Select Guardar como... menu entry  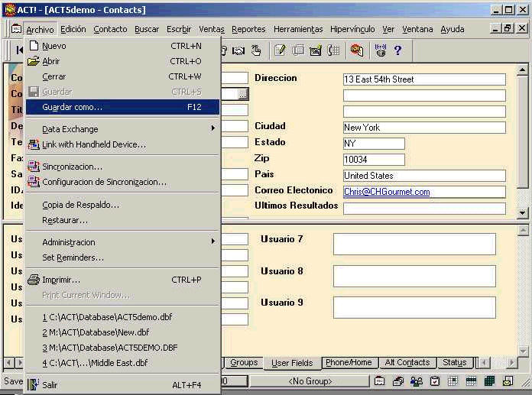(123, 107)
